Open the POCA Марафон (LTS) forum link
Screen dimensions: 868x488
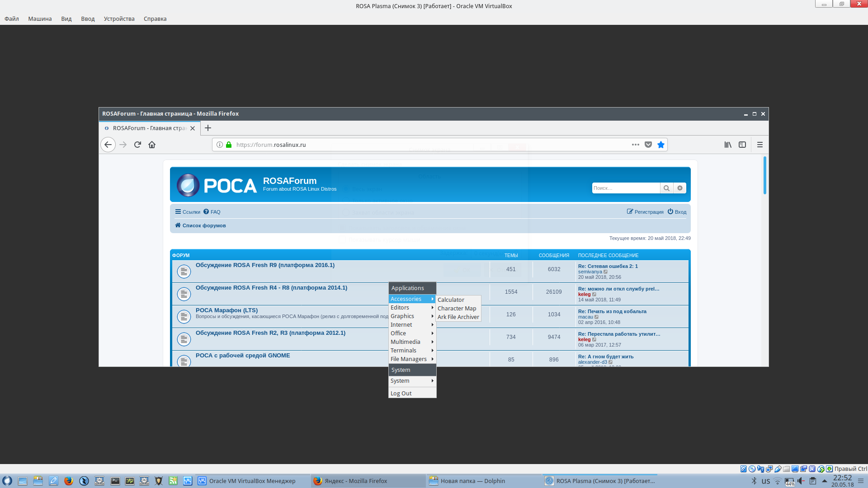tap(226, 310)
